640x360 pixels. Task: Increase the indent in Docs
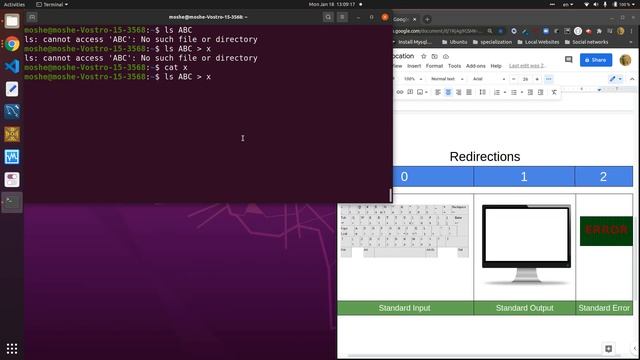[x=540, y=92]
